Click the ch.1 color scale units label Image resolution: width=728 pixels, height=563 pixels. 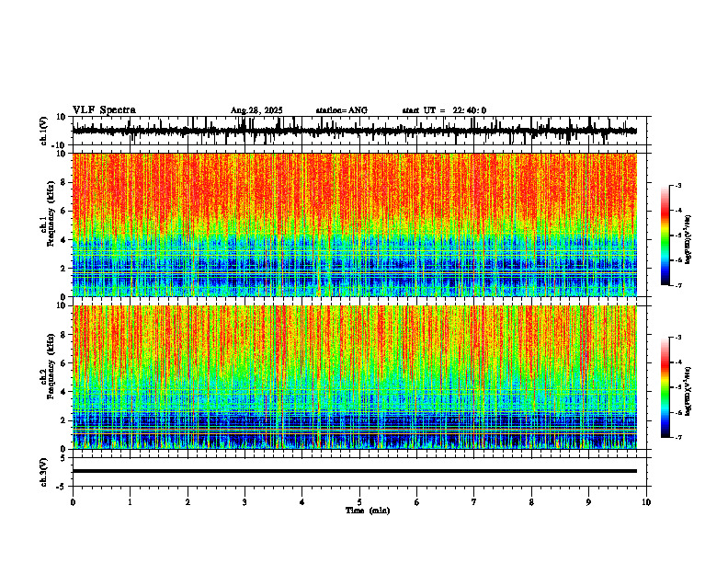click(x=688, y=240)
